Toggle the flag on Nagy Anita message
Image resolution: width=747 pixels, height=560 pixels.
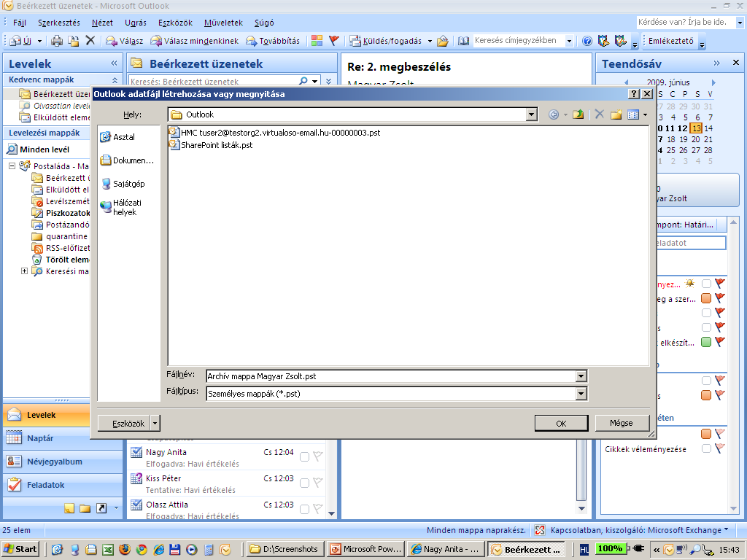pos(318,457)
